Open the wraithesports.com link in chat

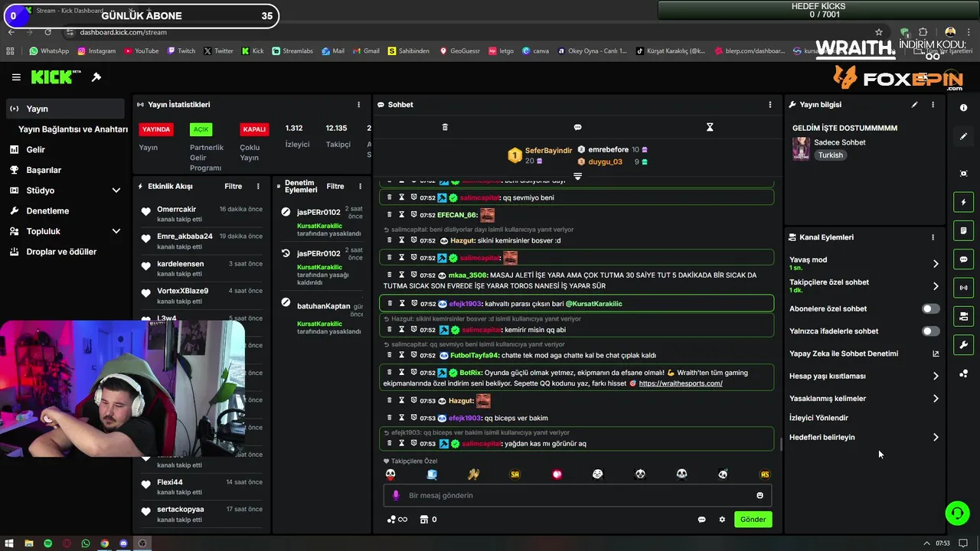tap(681, 383)
